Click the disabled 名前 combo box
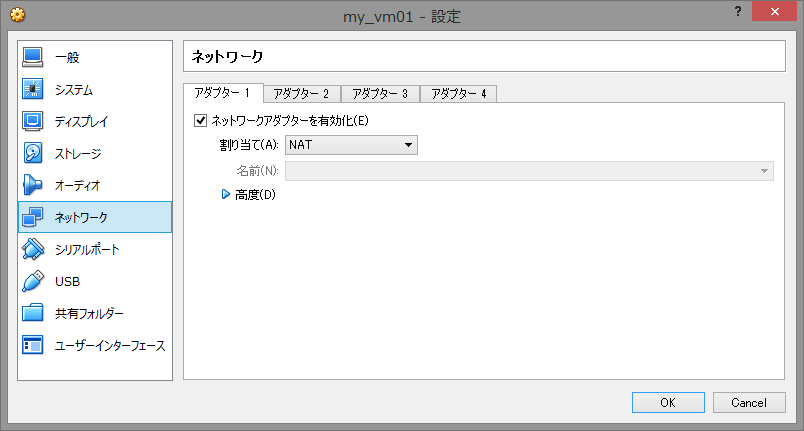 click(529, 171)
